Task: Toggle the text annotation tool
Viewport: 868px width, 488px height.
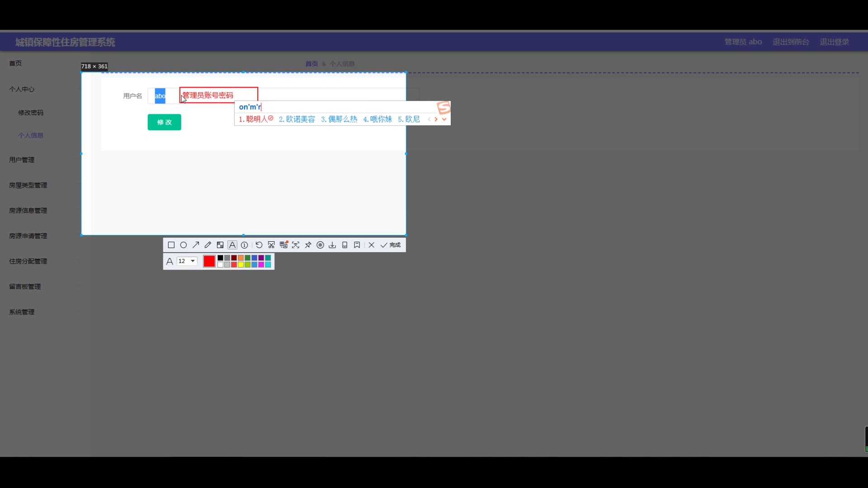Action: [232, 245]
